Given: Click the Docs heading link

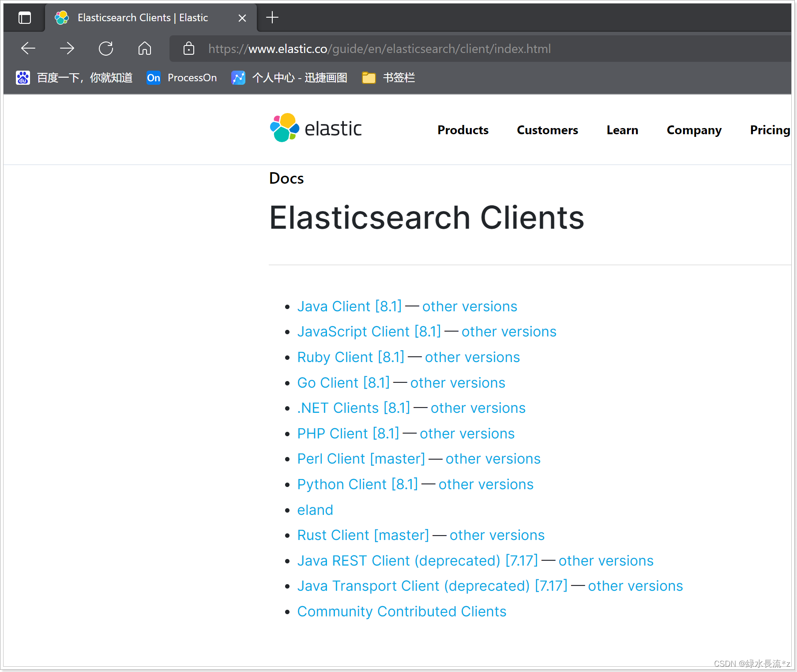Looking at the screenshot, I should click(286, 178).
